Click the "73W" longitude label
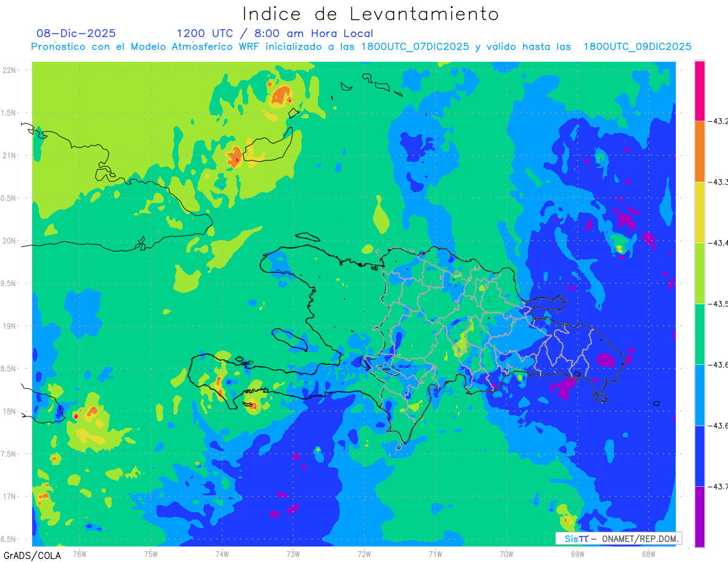This screenshot has height=562, width=728. click(x=293, y=554)
